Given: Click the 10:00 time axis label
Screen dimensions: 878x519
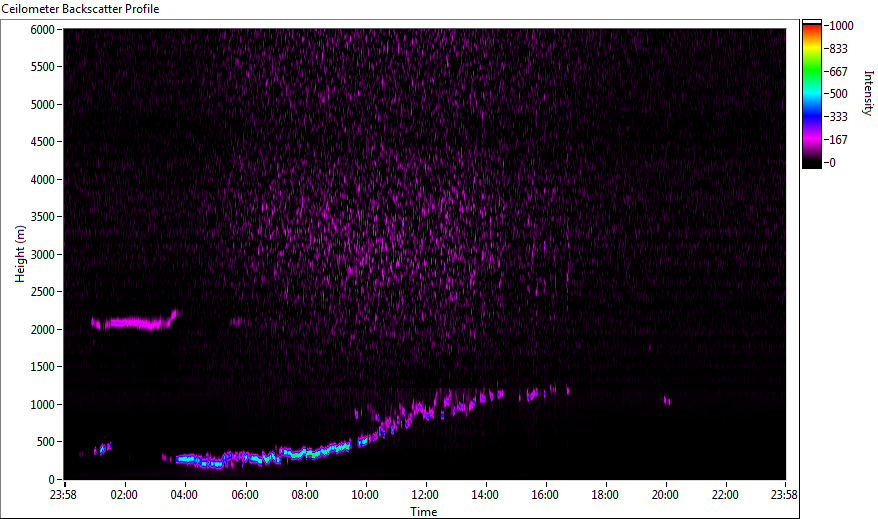Looking at the screenshot, I should pos(365,495).
